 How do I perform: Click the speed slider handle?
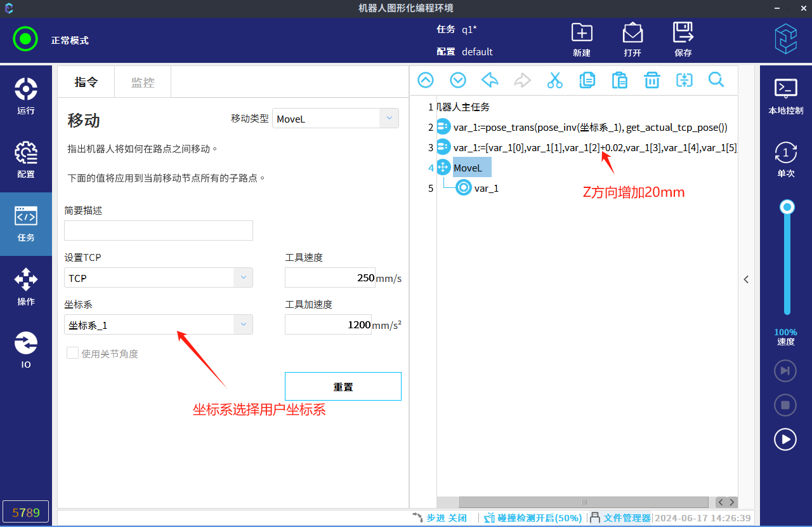click(787, 207)
